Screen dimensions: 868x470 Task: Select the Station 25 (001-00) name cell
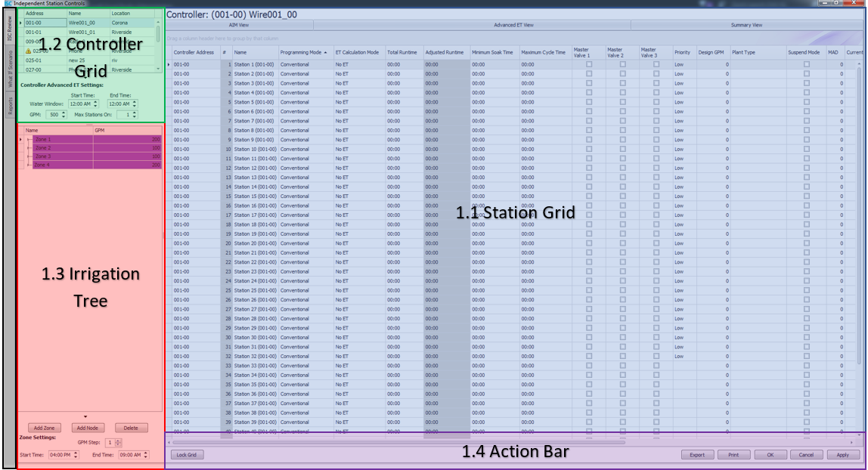pos(254,290)
